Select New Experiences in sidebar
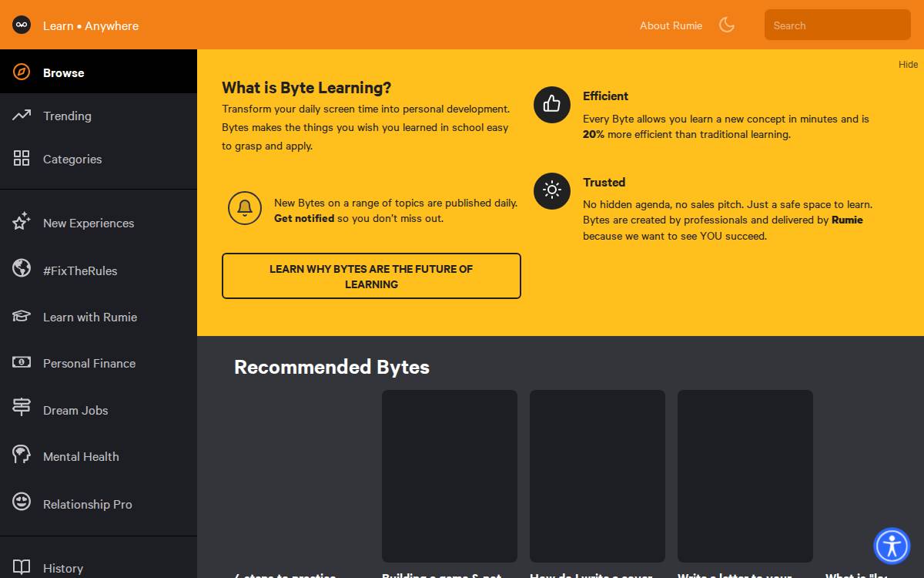 [x=99, y=223]
